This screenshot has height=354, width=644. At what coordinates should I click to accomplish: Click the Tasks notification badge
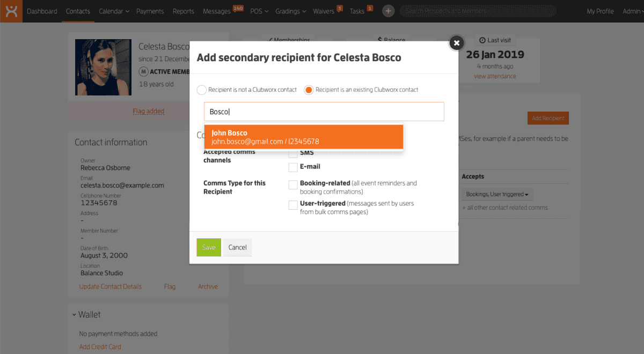370,8
